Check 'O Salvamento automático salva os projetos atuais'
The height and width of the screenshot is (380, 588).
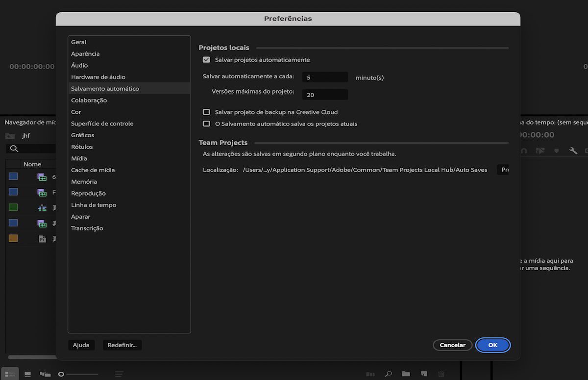pyautogui.click(x=206, y=124)
